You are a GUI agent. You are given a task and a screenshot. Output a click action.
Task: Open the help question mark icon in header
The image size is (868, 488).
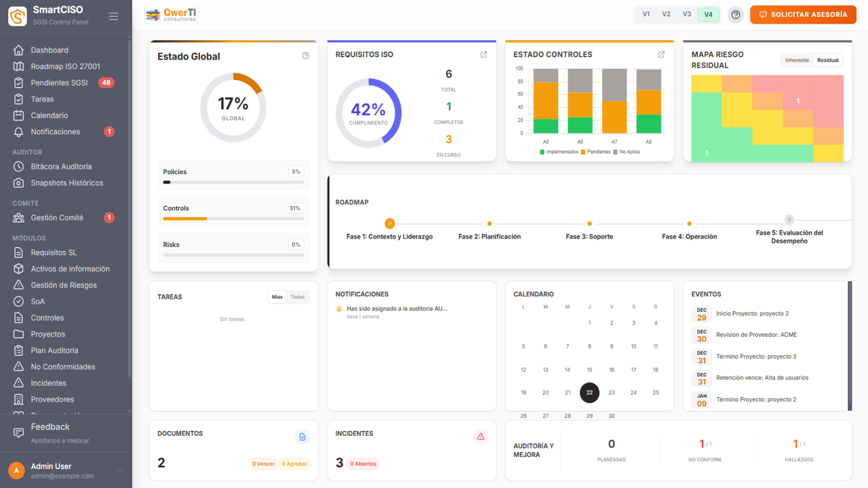(736, 15)
